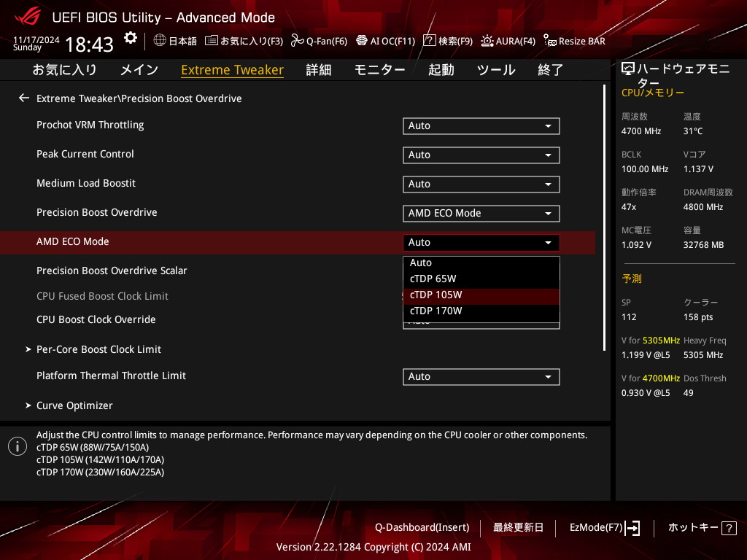Expand Curve Optimizer submenu
The image size is (747, 560).
[69, 405]
